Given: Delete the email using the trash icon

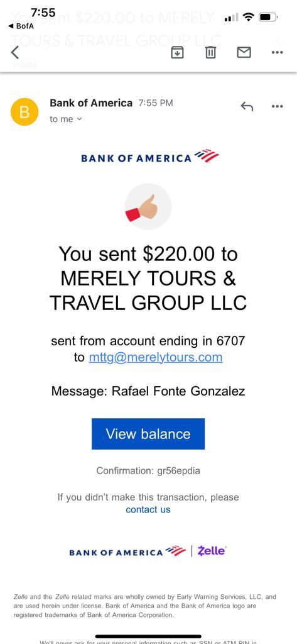Looking at the screenshot, I should click(210, 53).
